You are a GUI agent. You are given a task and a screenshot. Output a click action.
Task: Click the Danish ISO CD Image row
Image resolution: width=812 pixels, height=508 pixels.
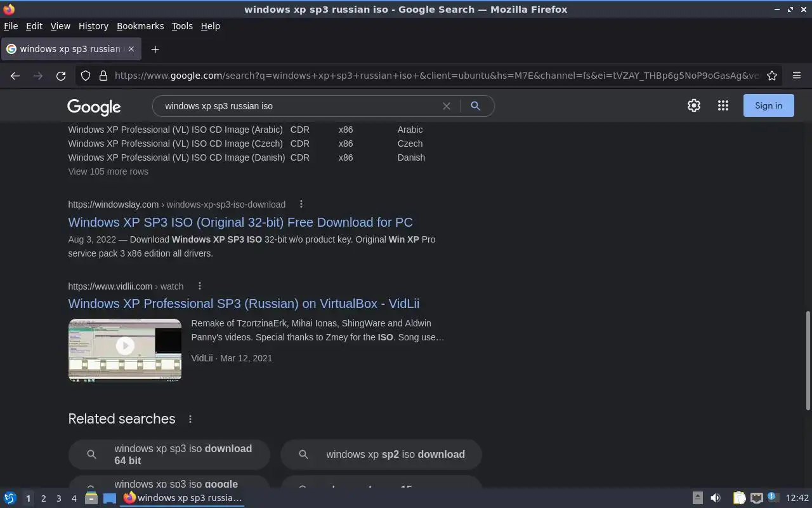point(247,157)
